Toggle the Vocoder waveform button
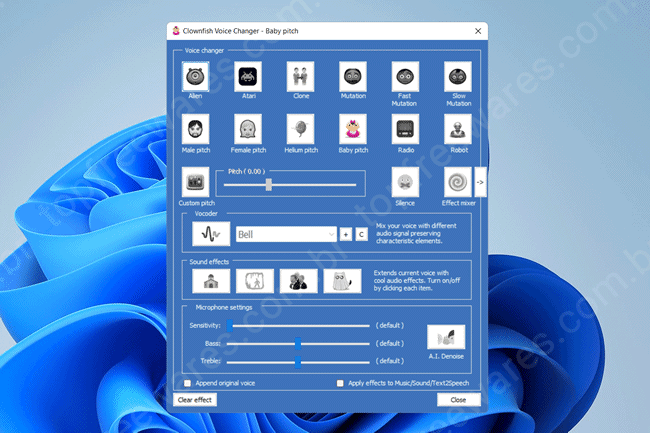This screenshot has height=433, width=650. [211, 234]
